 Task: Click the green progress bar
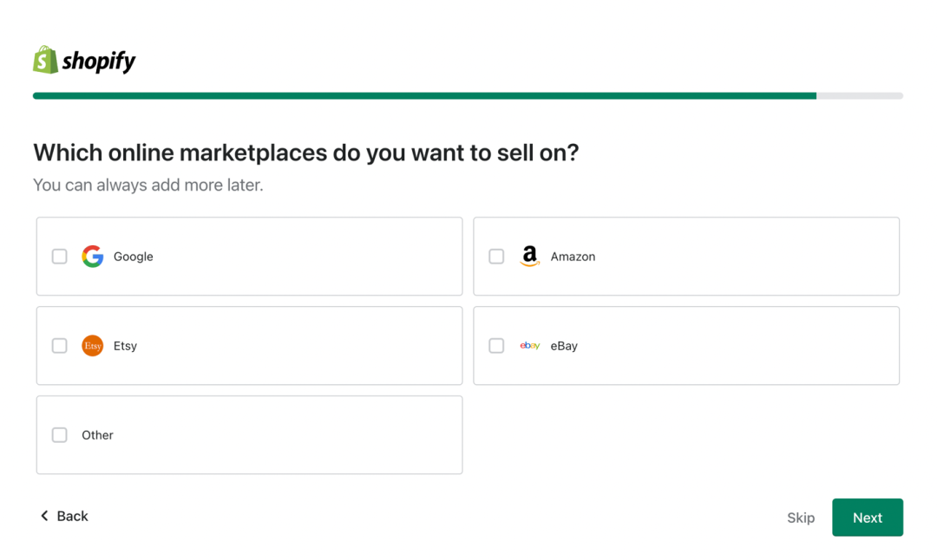(424, 95)
